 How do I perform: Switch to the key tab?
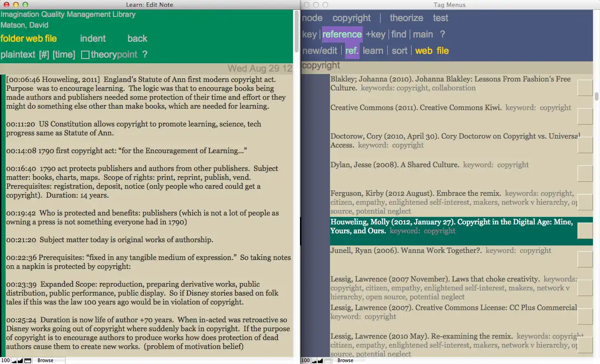point(309,34)
